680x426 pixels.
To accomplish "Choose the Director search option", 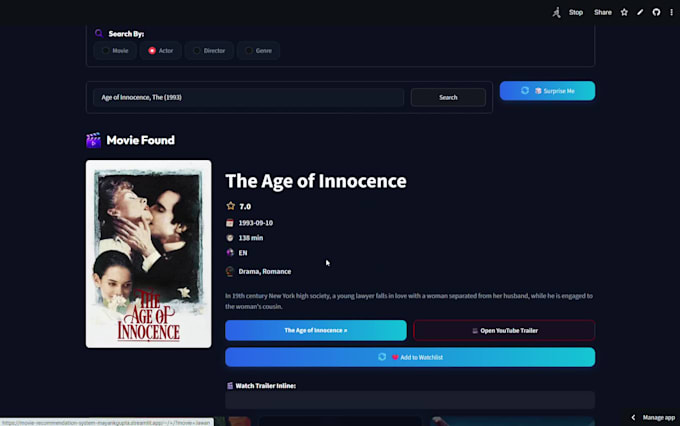I will (x=209, y=51).
